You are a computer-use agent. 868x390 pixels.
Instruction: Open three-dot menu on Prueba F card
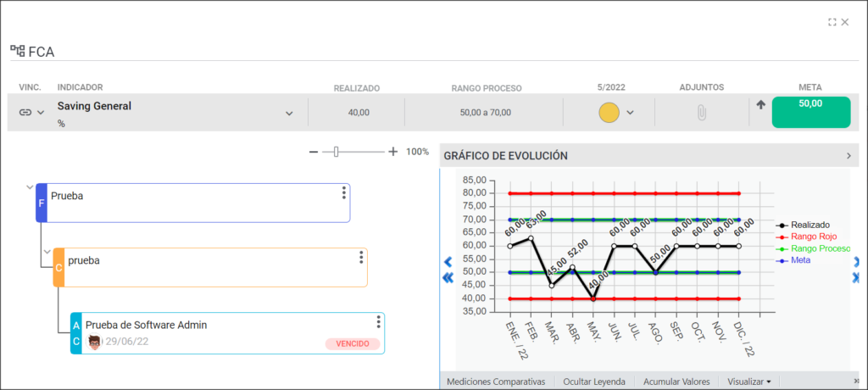pyautogui.click(x=344, y=192)
